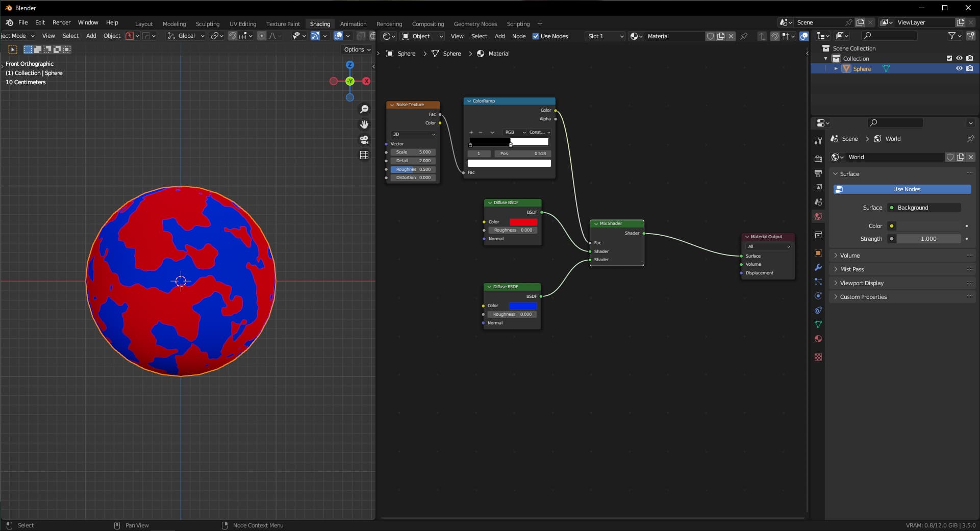Viewport: 980px width, 531px height.
Task: Toggle fake user shield for Material
Action: pyautogui.click(x=710, y=36)
